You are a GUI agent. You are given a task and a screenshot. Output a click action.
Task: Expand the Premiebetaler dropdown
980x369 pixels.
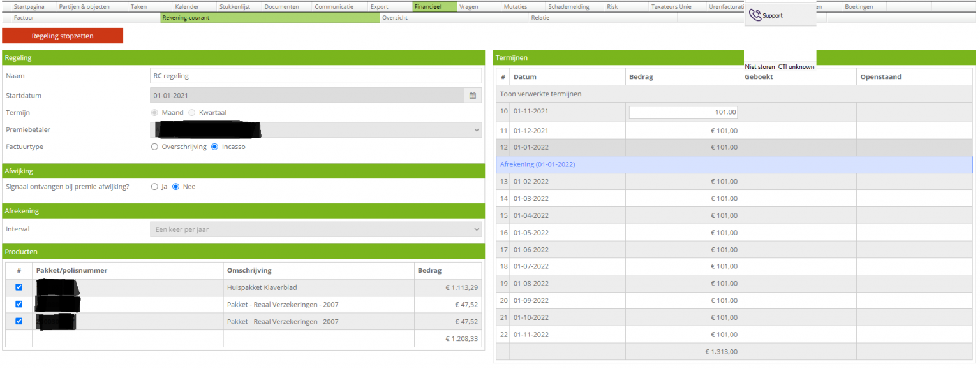(316, 130)
